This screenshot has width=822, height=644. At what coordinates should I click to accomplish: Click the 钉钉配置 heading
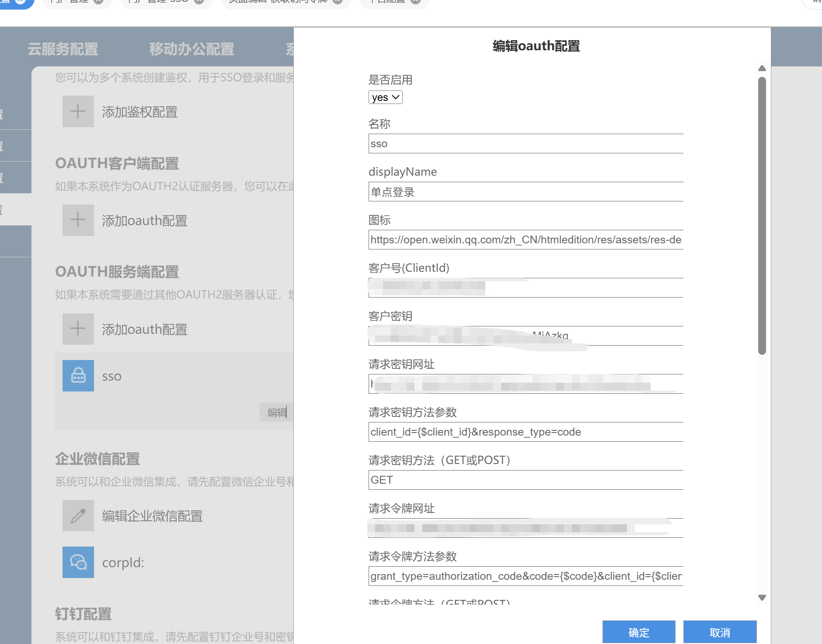(84, 614)
